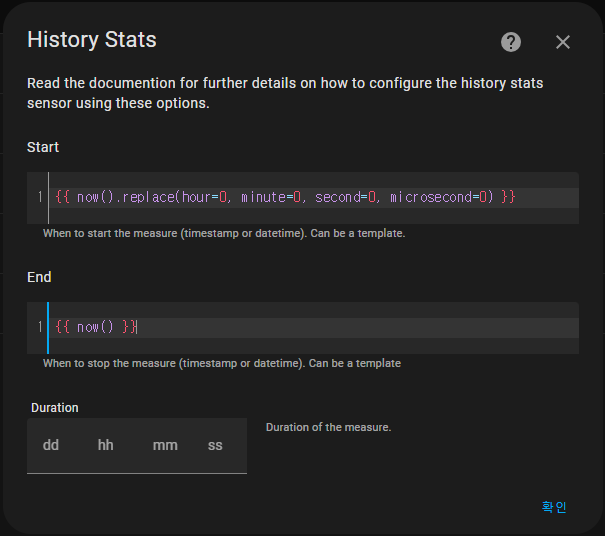The width and height of the screenshot is (605, 536).
Task: Click line number 1 in End editor
Action: (40, 328)
